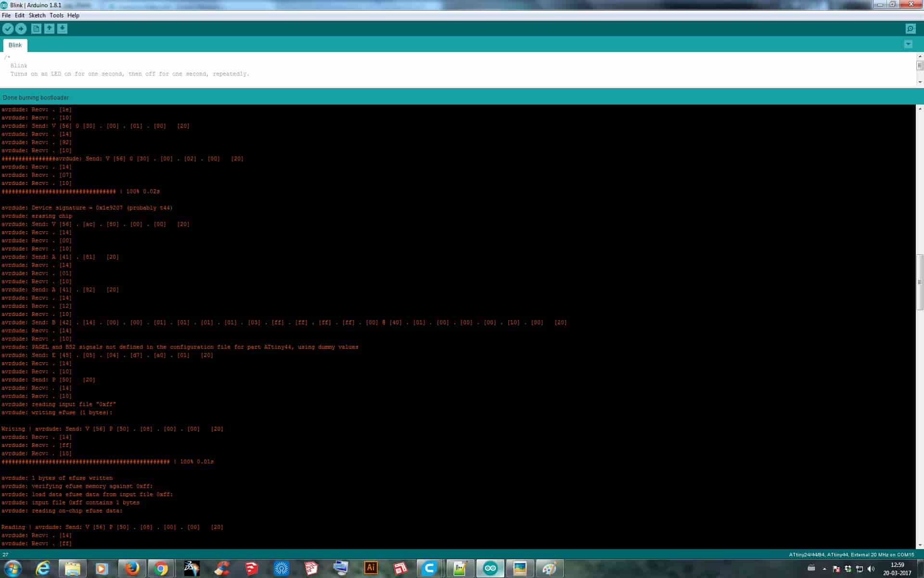Open the Windows Start menu

tap(13, 569)
